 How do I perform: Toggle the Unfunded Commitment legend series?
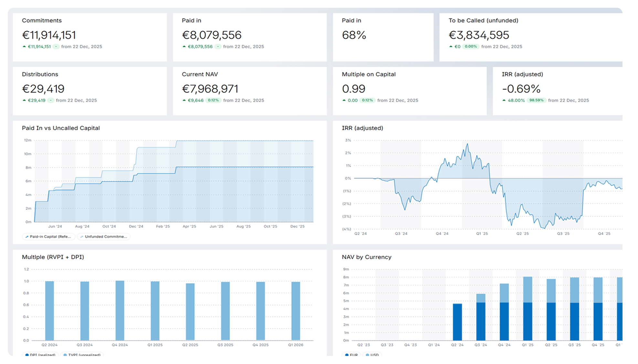point(103,237)
